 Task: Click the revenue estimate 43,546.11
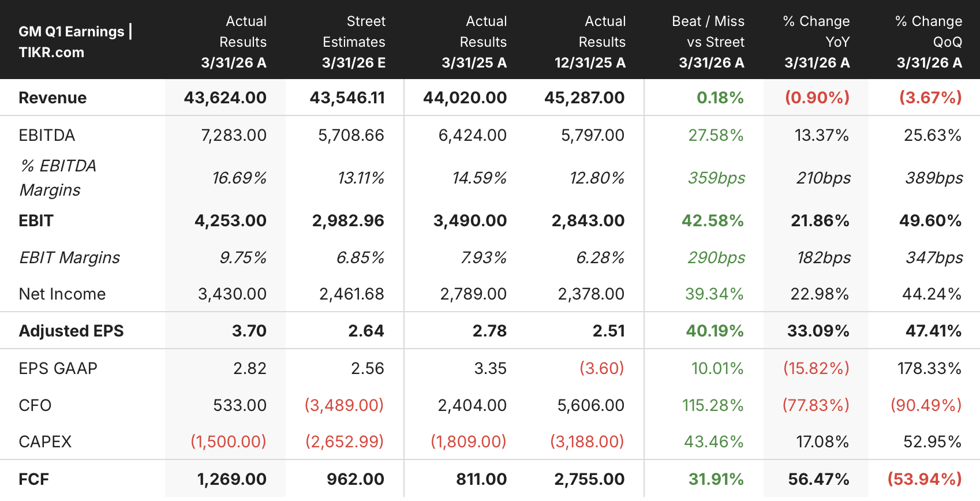pyautogui.click(x=347, y=98)
